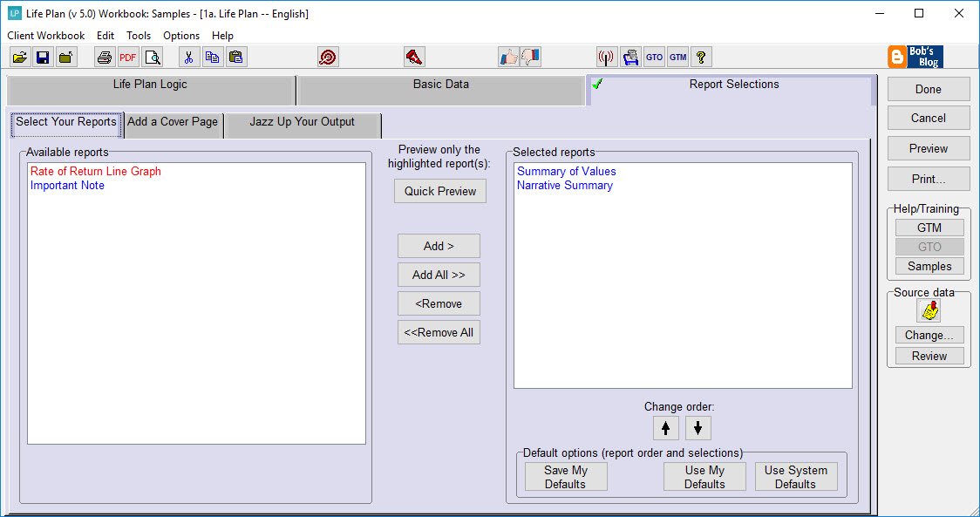The image size is (980, 517).
Task: Cut using the scissors icon
Action: [x=189, y=56]
